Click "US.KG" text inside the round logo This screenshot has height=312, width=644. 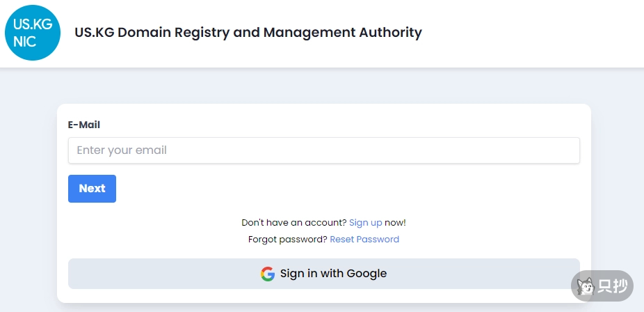click(33, 25)
